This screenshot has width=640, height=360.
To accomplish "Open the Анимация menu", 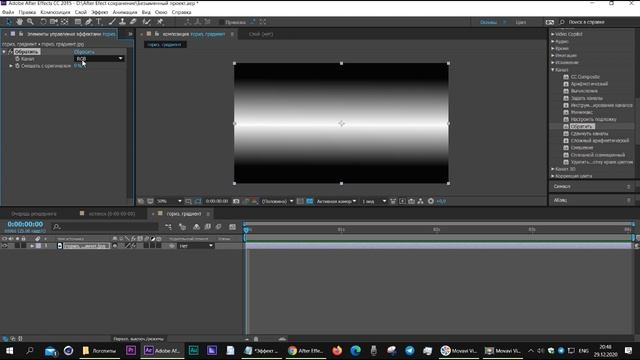I will [125, 12].
